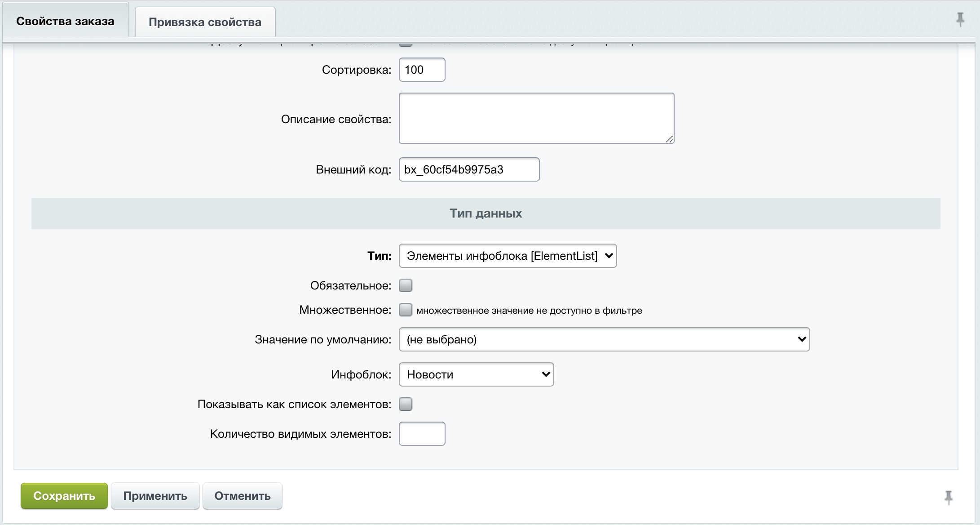Viewport: 980px width, 525px height.
Task: Click the pin icon beside the tabs
Action: coord(960,19)
